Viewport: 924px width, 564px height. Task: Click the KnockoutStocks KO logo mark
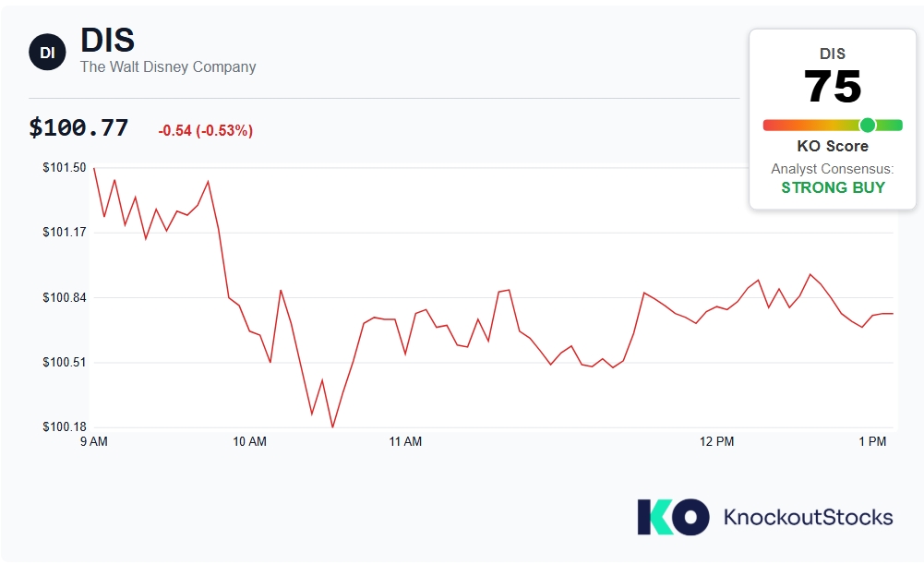point(673,517)
